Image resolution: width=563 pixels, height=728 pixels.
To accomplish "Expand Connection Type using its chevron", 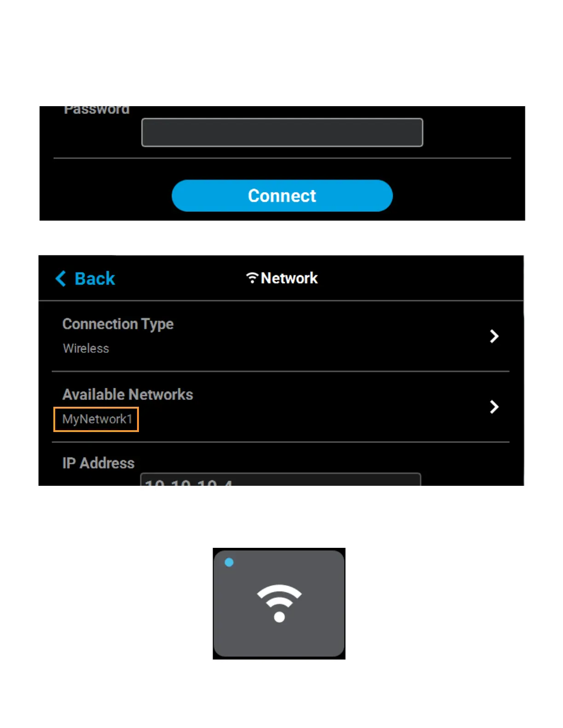I will 494,336.
